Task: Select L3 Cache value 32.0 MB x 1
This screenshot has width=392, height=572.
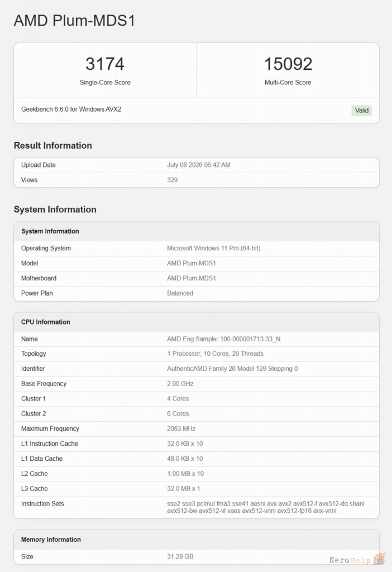Action: (x=183, y=488)
